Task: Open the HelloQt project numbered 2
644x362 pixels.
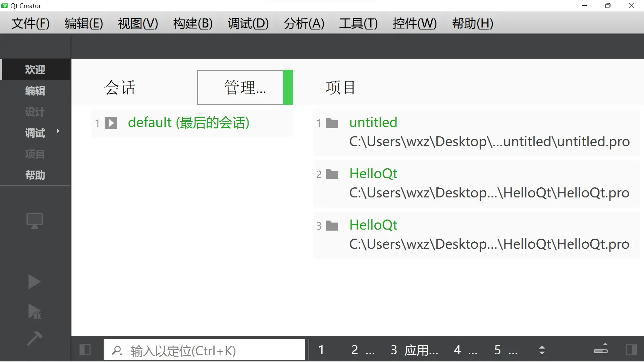Action: point(373,174)
